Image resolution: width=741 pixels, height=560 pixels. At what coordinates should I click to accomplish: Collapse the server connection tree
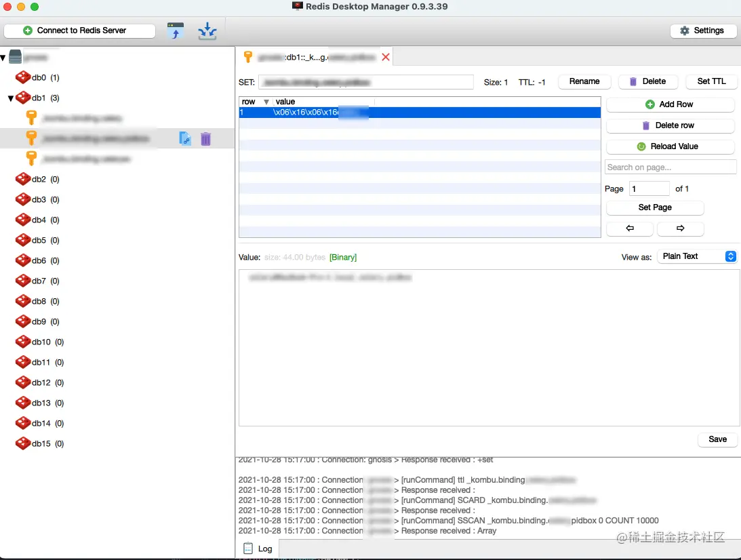point(3,58)
